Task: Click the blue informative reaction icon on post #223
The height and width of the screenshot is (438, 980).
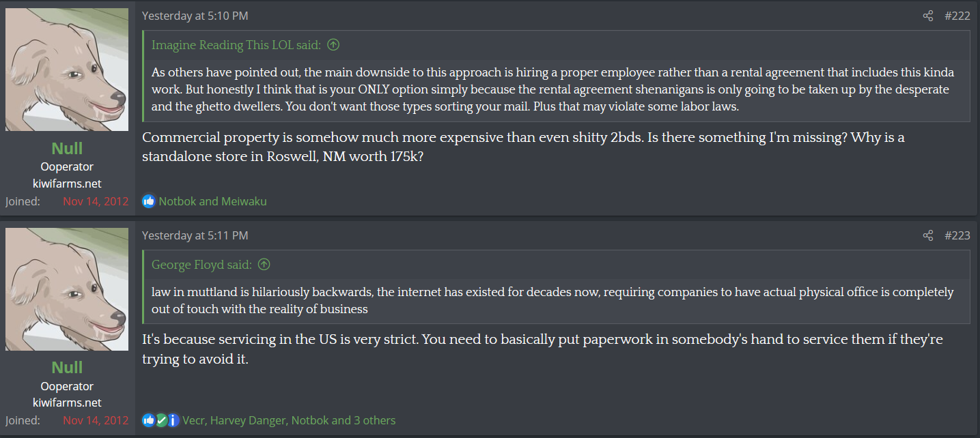Action: [173, 420]
